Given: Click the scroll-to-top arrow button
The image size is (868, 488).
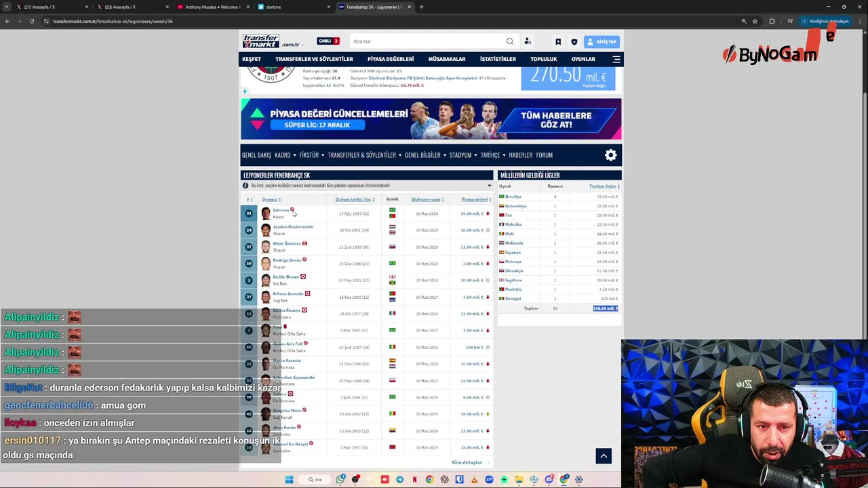Looking at the screenshot, I should [603, 455].
